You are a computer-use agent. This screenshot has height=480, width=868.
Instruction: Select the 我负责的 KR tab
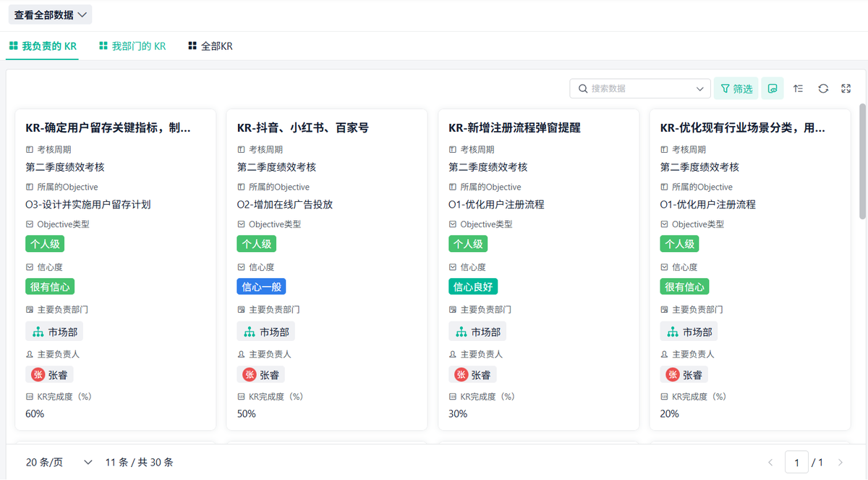coord(43,46)
